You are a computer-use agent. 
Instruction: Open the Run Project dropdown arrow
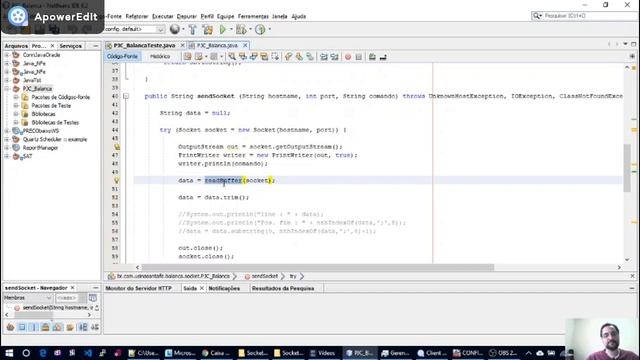231,29
